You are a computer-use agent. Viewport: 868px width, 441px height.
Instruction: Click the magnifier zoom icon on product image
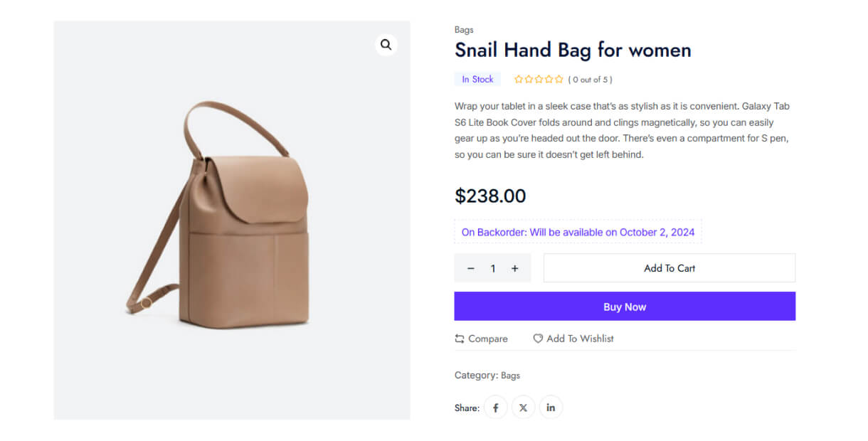(386, 45)
